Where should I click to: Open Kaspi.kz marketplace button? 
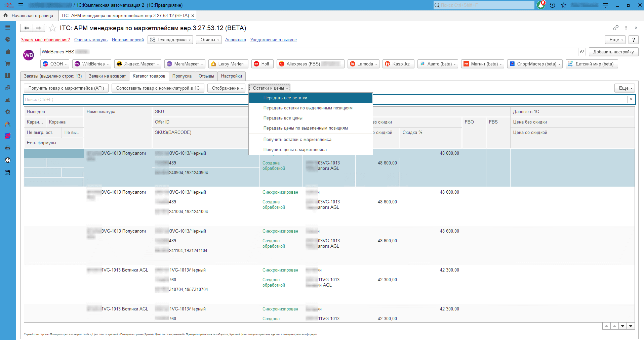tap(398, 64)
